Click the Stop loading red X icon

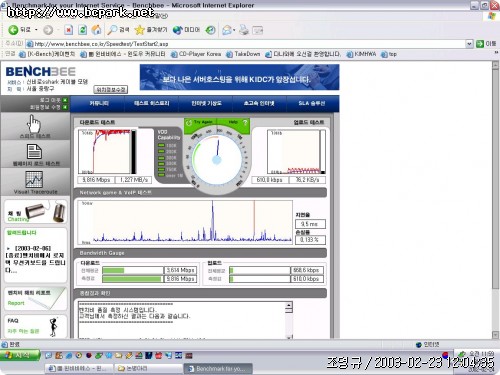68,30
